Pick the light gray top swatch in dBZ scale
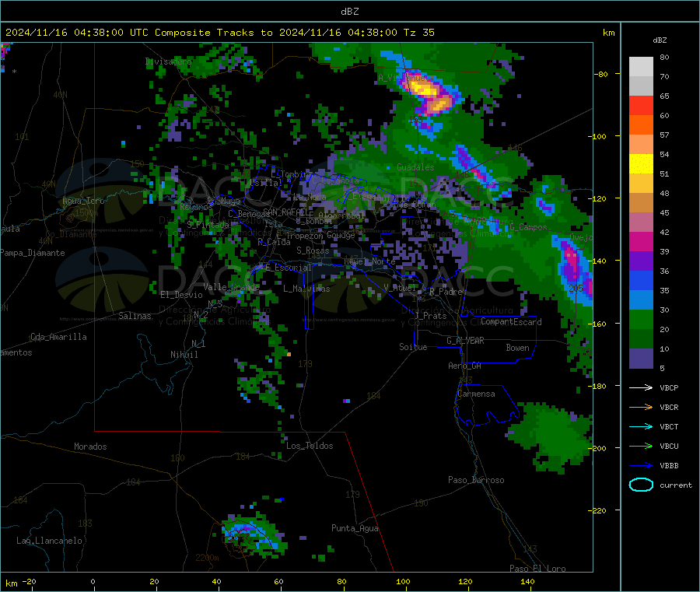Screen dimensions: 700x592 point(641,67)
